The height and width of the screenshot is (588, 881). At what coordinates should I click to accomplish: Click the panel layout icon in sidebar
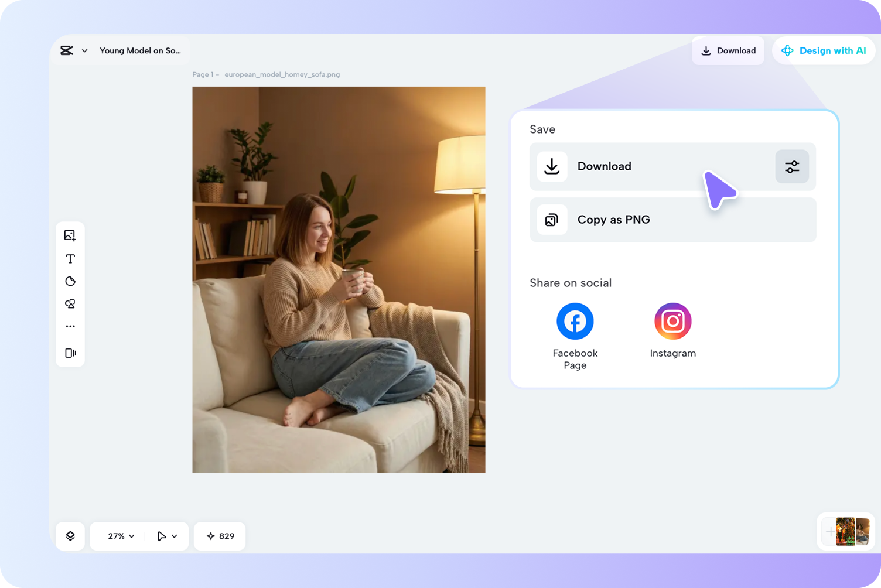click(70, 353)
